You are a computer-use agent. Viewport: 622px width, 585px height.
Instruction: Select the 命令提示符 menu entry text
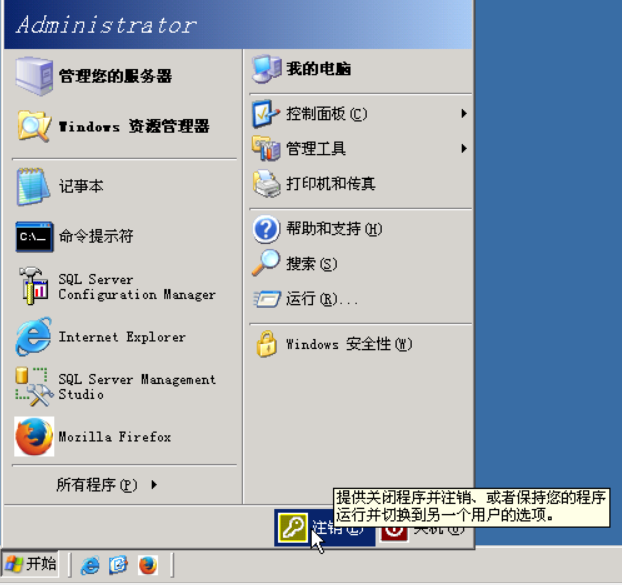tap(96, 236)
